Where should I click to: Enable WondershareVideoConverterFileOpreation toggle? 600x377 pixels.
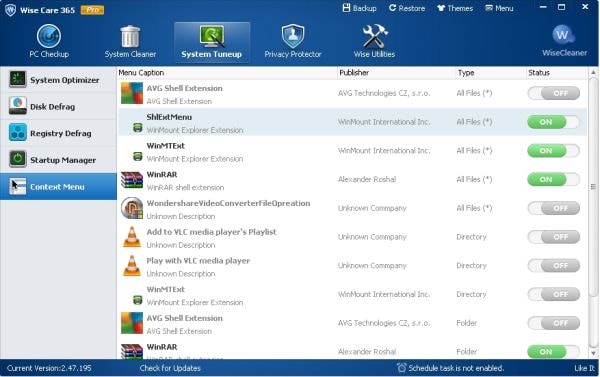click(553, 208)
